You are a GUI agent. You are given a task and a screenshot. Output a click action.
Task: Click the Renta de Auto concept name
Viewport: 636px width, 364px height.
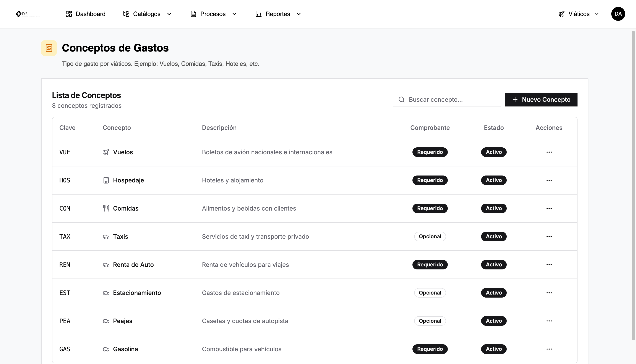tap(133, 264)
